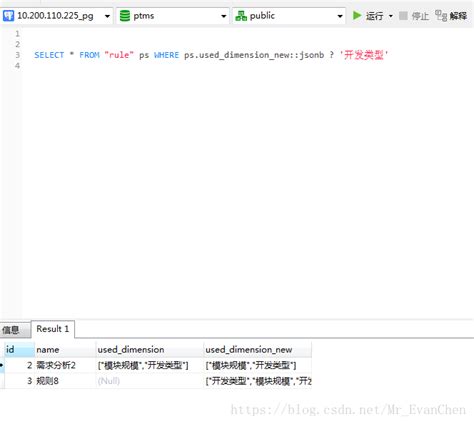Click the used_dimension column header

coord(150,349)
